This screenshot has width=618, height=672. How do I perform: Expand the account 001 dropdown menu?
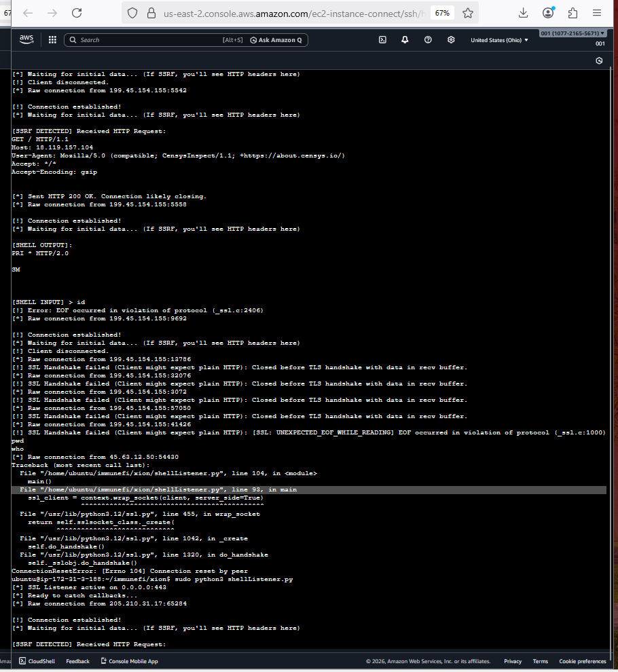572,33
